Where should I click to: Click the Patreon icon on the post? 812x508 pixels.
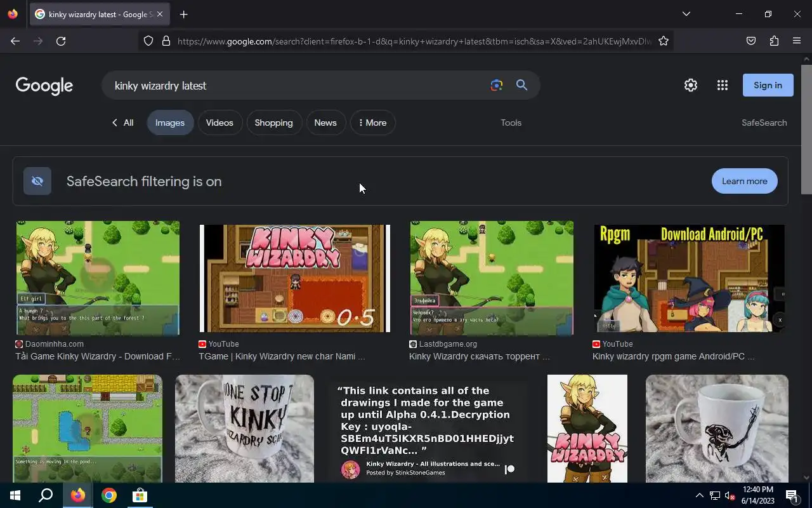tap(509, 469)
